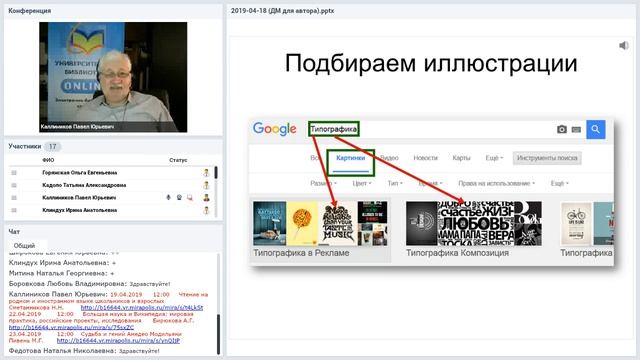
Task: Switch to the Картинки search tab
Action: (351, 158)
